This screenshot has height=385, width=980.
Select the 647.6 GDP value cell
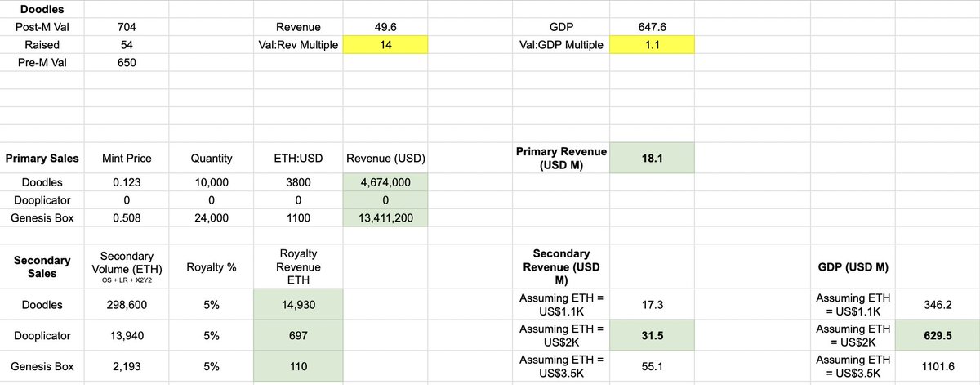[652, 27]
